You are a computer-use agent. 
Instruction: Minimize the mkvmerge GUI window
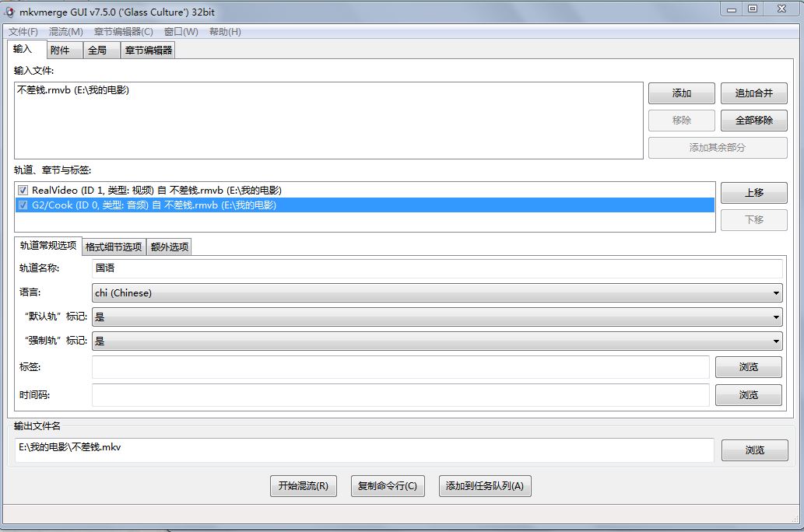pos(731,9)
